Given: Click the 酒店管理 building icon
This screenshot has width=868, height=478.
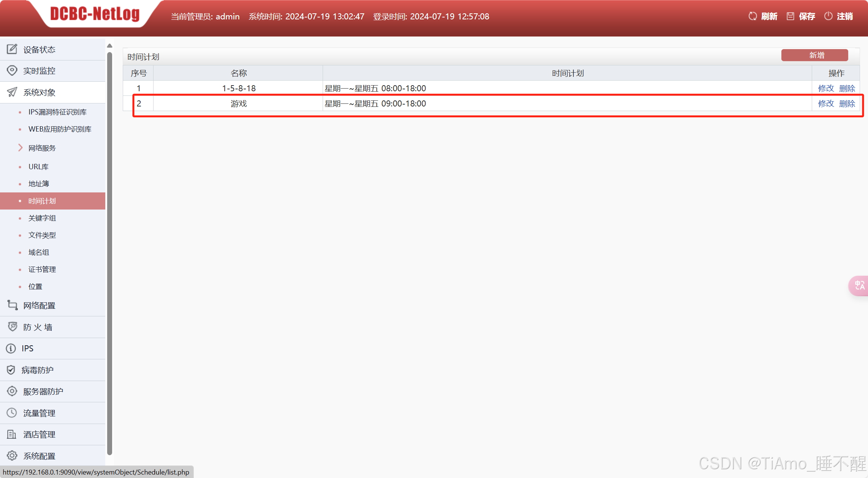Looking at the screenshot, I should (x=12, y=434).
